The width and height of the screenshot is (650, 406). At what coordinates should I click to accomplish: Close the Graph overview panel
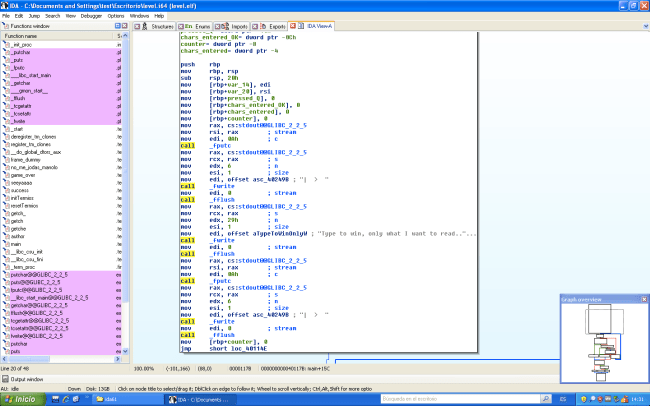tap(644, 299)
